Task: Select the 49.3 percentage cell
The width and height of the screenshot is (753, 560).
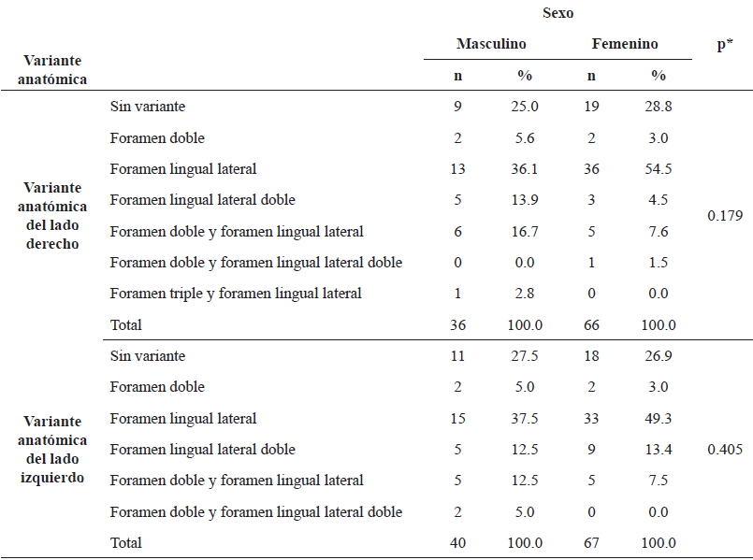Action: point(659,419)
